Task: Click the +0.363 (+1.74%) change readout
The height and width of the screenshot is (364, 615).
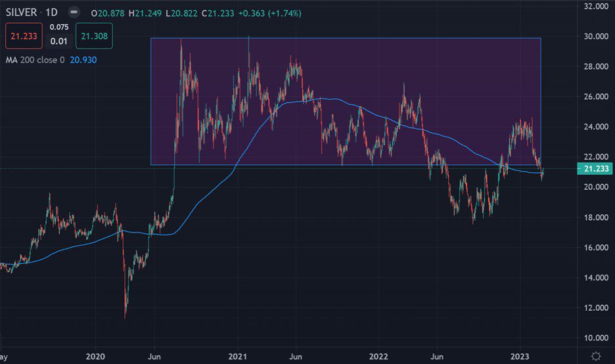Action: (x=270, y=13)
